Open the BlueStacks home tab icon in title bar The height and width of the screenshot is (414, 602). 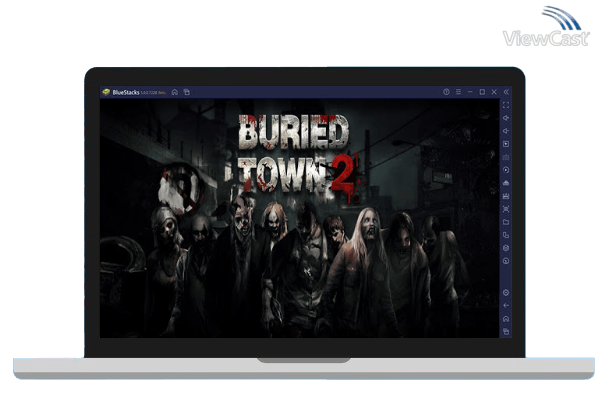pyautogui.click(x=175, y=92)
